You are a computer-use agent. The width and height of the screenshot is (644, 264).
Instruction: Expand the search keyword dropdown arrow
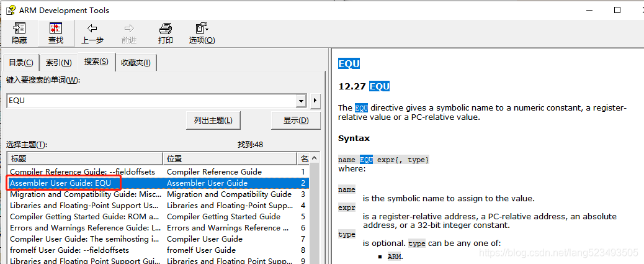(302, 101)
